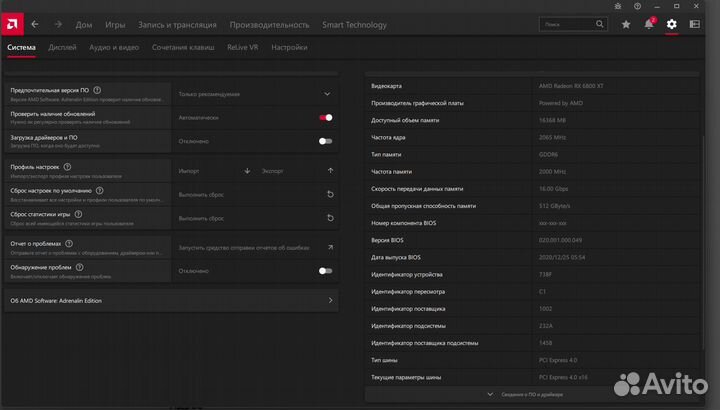Screen dimensions: 720x410
Task: Turn on Обнаружение проблем toggle
Action: click(x=325, y=270)
